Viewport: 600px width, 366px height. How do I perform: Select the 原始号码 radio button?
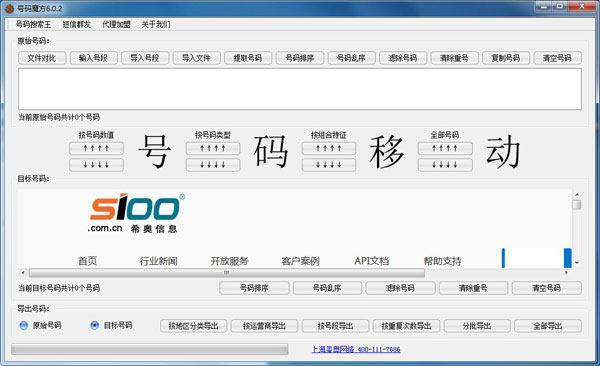(x=24, y=325)
